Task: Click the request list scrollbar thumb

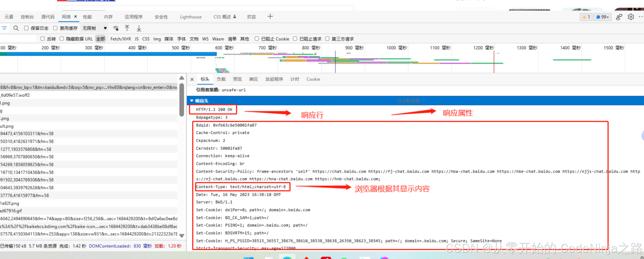Action: (182, 100)
